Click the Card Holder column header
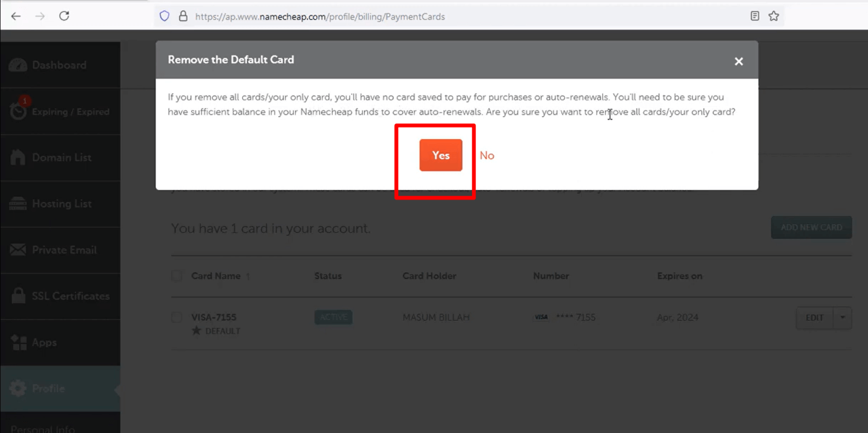Viewport: 868px width, 433px height. tap(429, 276)
